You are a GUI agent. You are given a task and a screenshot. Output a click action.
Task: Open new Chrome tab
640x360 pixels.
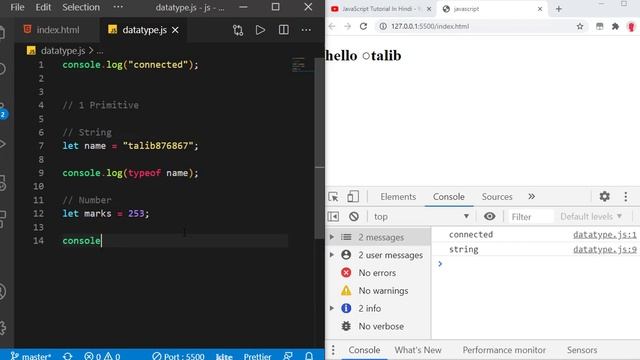tap(559, 9)
